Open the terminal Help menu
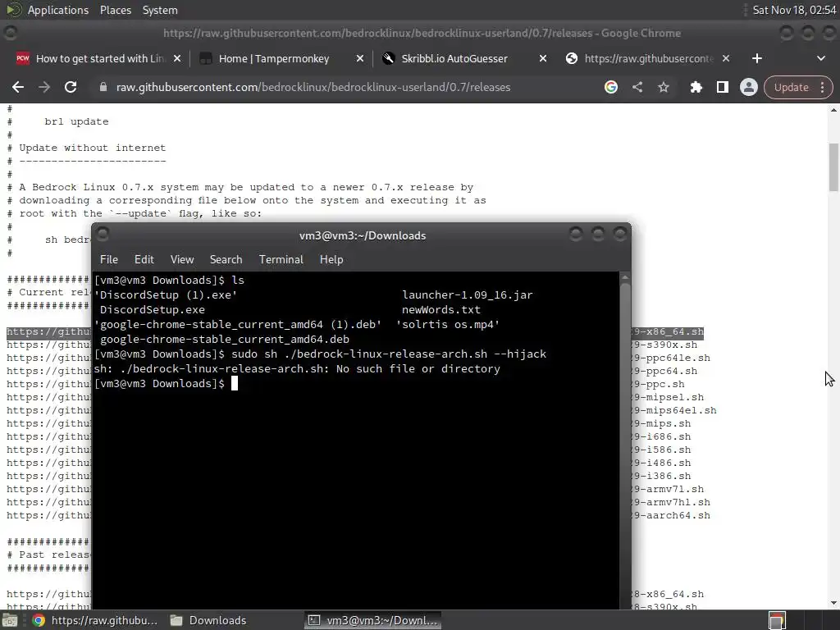 [x=331, y=259]
